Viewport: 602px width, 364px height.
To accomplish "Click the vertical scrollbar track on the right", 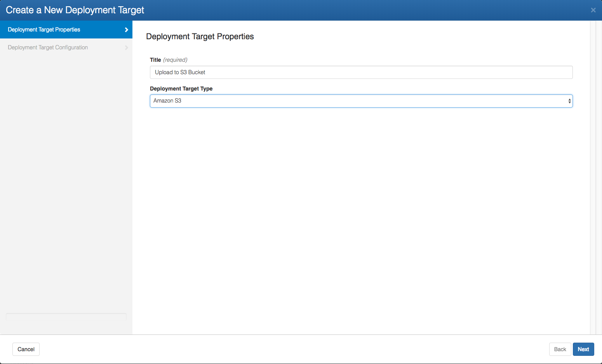I will click(x=593, y=175).
